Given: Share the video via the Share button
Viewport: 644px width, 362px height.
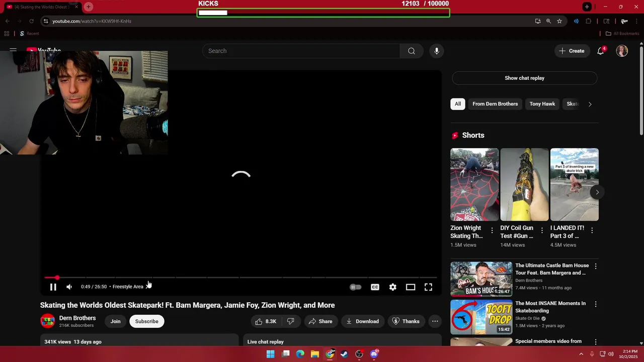Looking at the screenshot, I should (320, 321).
